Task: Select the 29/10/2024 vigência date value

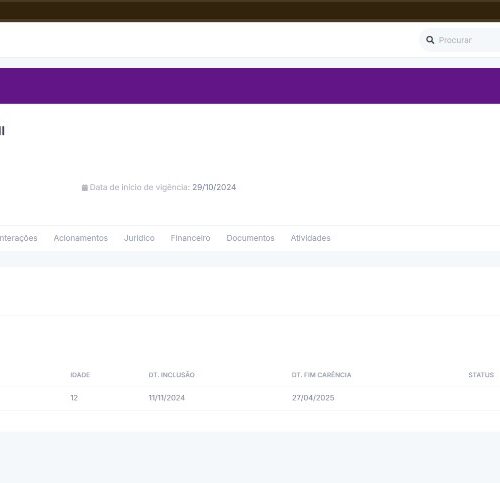Action: tap(214, 187)
